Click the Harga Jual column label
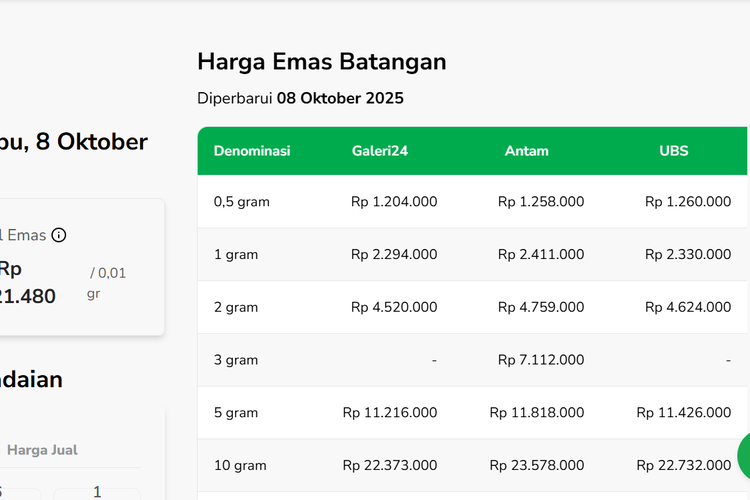Screen dimensions: 750x500 point(42,450)
